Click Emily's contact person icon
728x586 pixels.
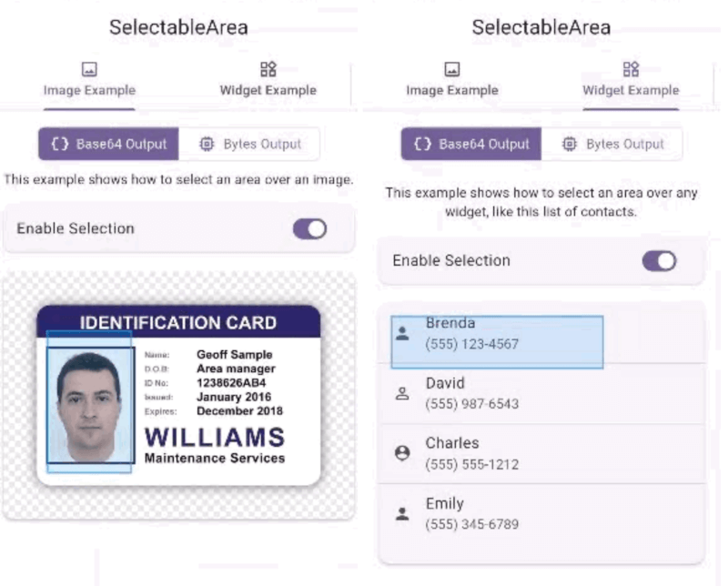(x=403, y=510)
